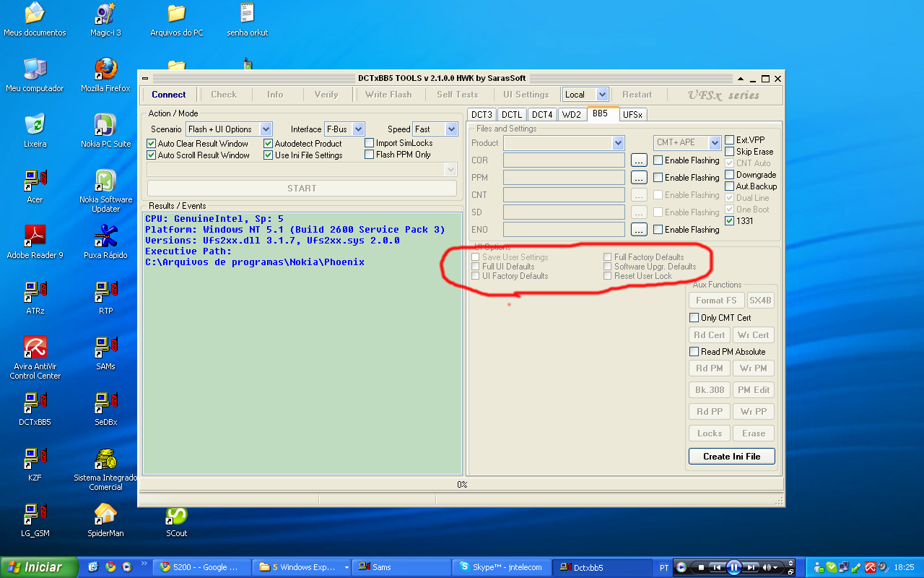Launch Mozilla Firefox desktop icon
Viewport: 924px width, 578px height.
[105, 75]
